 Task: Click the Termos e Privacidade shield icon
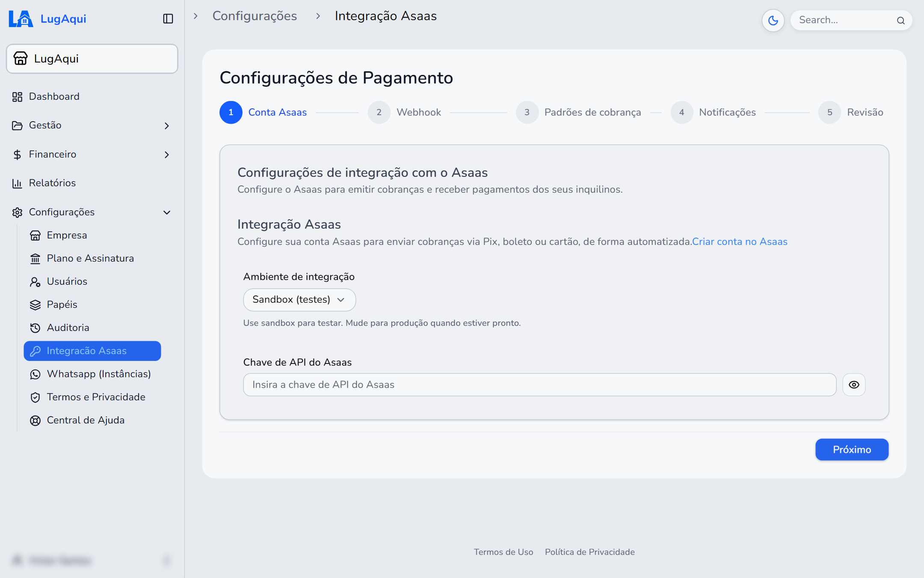click(35, 397)
